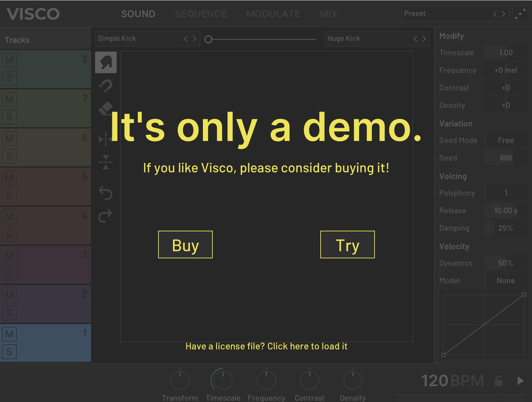The image size is (532, 402).
Task: Select the sculpt brush tool icon
Action: tap(106, 62)
